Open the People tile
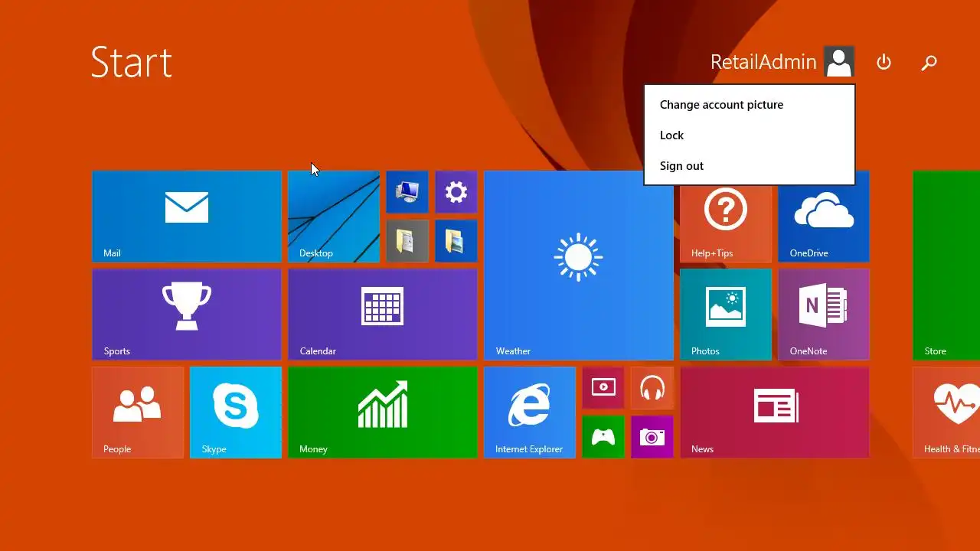Image resolution: width=980 pixels, height=551 pixels. [138, 412]
